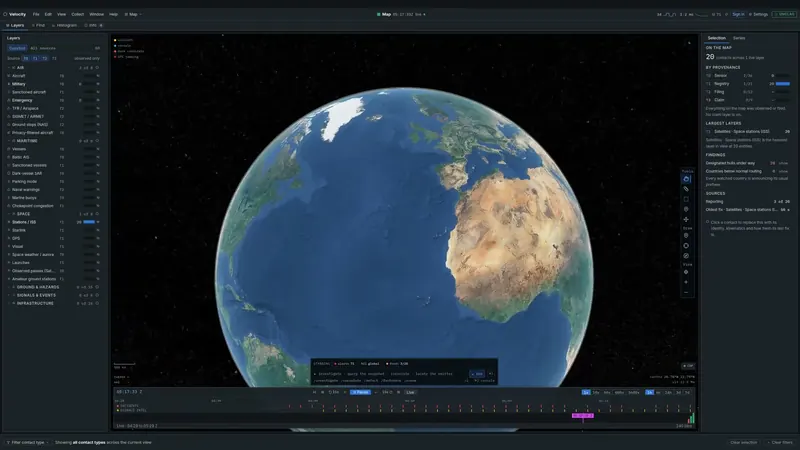The height and width of the screenshot is (450, 800).
Task: Toggle the Naval warnings layer switch
Action: 90,189
